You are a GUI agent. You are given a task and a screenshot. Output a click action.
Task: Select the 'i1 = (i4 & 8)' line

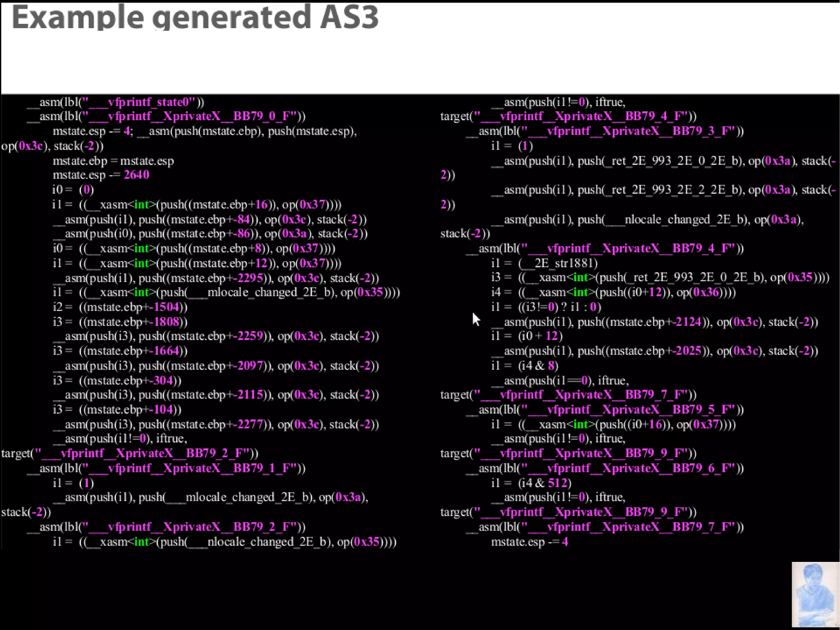525,366
